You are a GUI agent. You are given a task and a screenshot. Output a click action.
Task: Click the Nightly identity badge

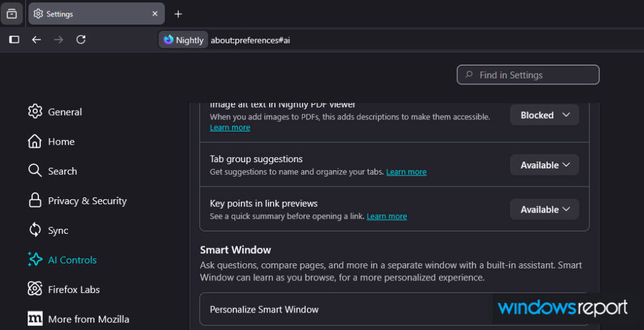tap(184, 40)
